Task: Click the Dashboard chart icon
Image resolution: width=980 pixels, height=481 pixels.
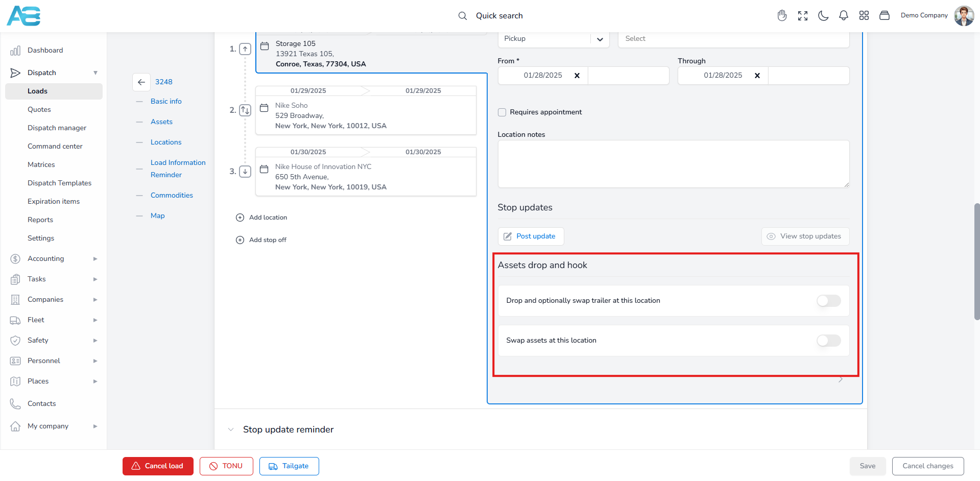Action: click(x=15, y=50)
